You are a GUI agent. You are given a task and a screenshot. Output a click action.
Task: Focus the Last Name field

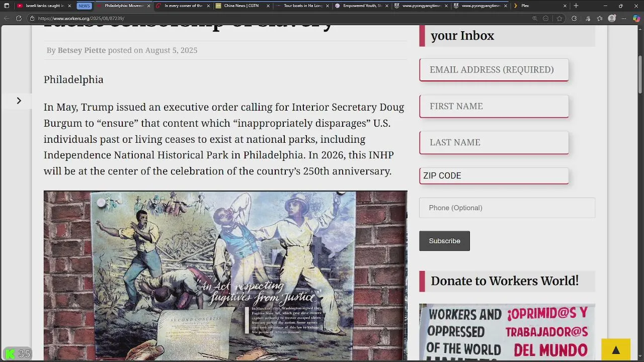[494, 142]
